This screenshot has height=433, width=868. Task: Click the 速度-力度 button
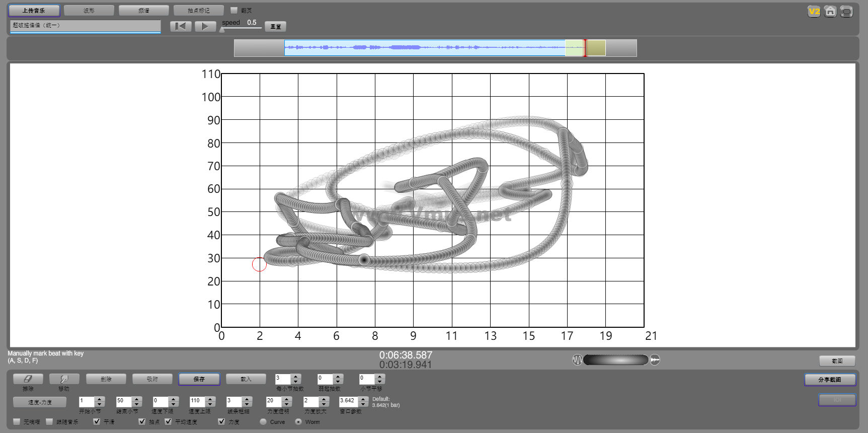click(40, 402)
